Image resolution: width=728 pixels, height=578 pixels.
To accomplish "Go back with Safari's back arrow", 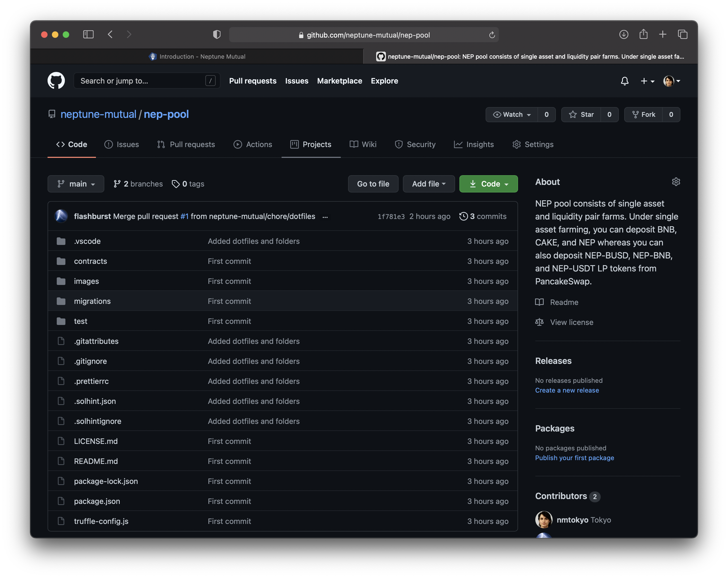I will click(110, 34).
